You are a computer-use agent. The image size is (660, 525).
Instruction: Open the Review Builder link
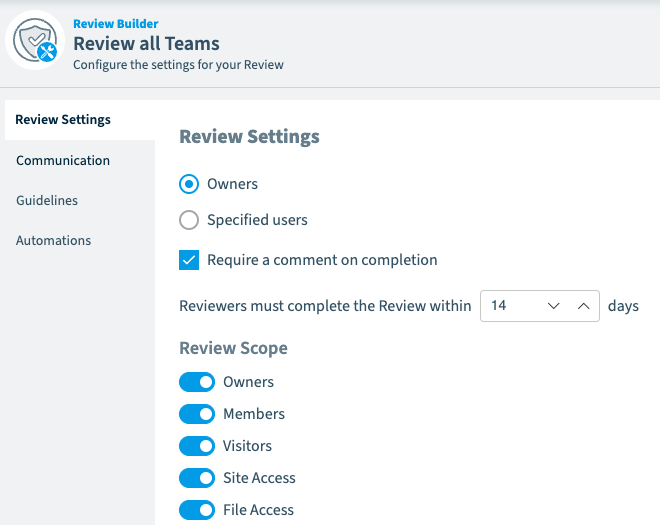point(116,24)
